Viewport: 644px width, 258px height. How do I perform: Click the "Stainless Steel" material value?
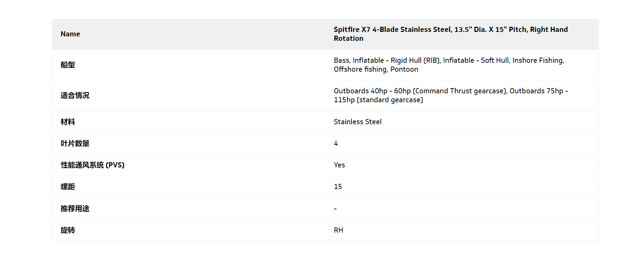(x=358, y=122)
